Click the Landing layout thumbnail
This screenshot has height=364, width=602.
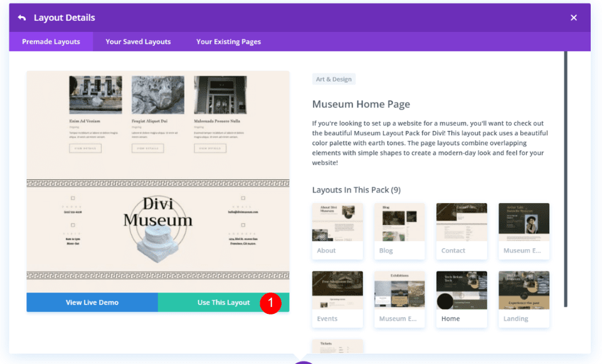point(524,299)
